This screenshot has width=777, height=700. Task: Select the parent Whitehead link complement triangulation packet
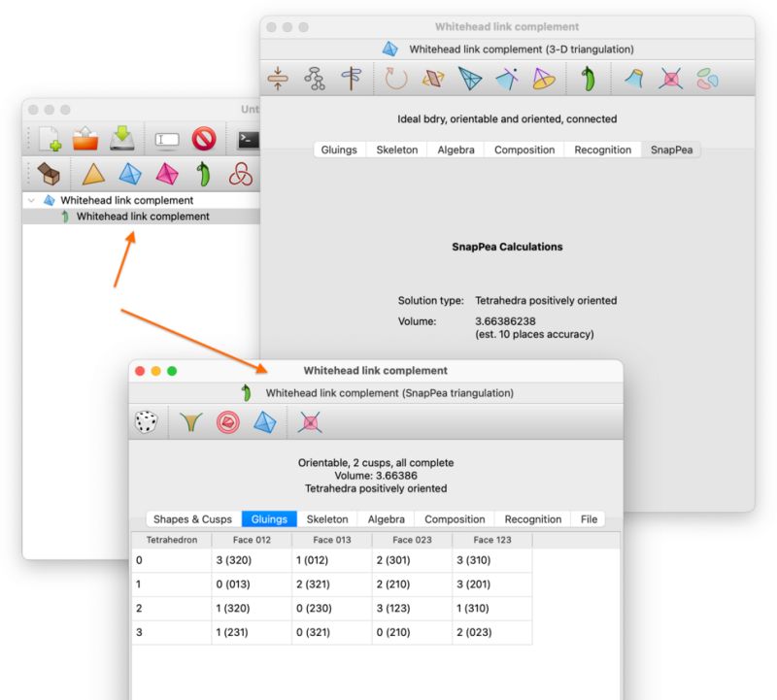pos(126,200)
